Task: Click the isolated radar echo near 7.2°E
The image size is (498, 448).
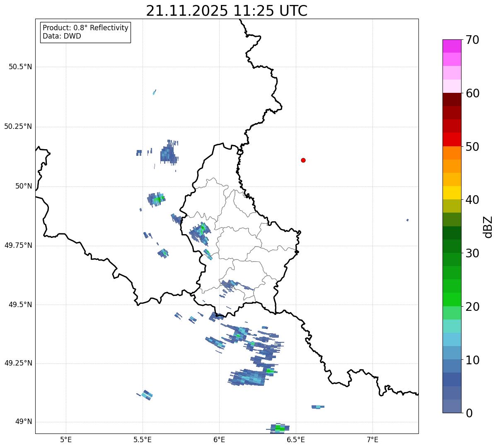Action: pyautogui.click(x=408, y=220)
